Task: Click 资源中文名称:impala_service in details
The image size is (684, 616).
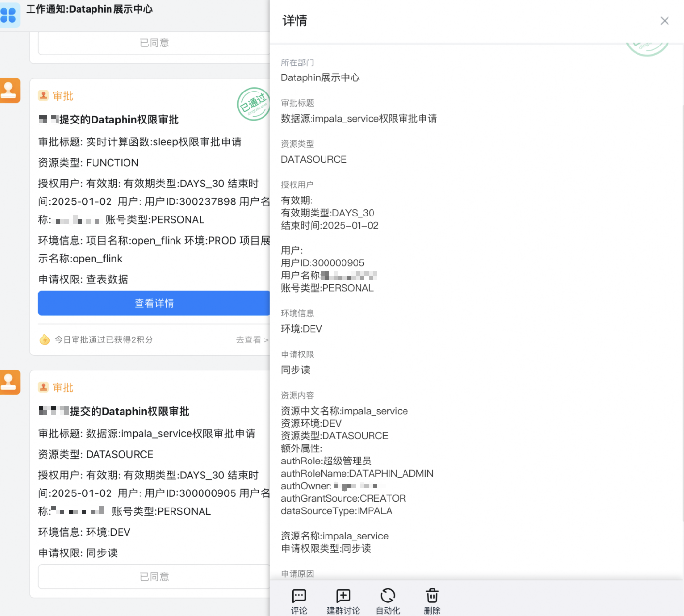Action: tap(344, 411)
